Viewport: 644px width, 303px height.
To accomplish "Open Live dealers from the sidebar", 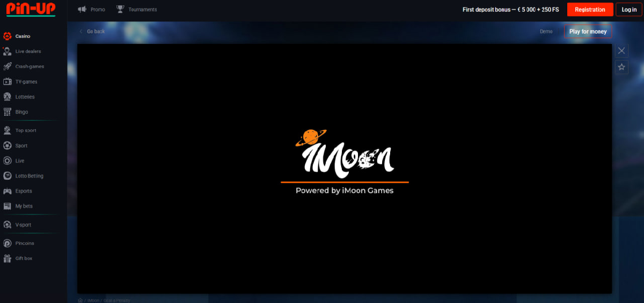I will pos(28,51).
